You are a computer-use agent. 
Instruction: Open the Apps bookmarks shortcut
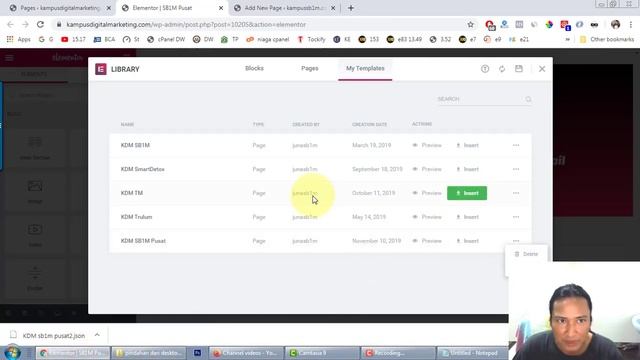click(19, 39)
